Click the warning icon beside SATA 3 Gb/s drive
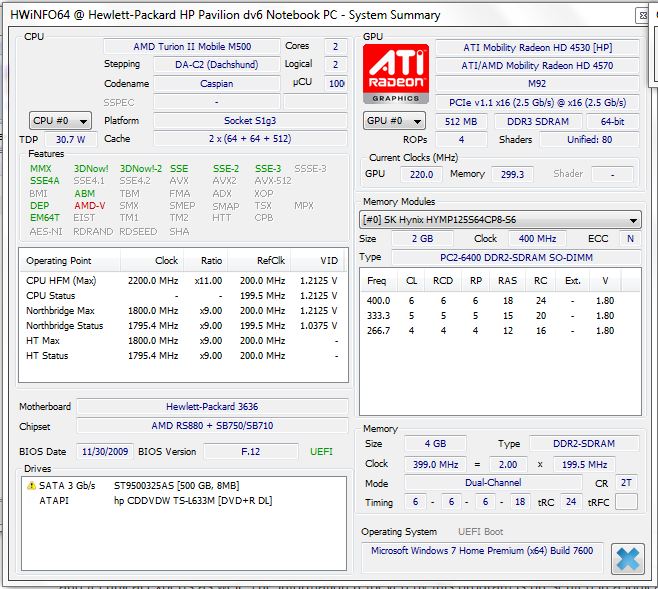The width and height of the screenshot is (658, 589). coord(31,486)
